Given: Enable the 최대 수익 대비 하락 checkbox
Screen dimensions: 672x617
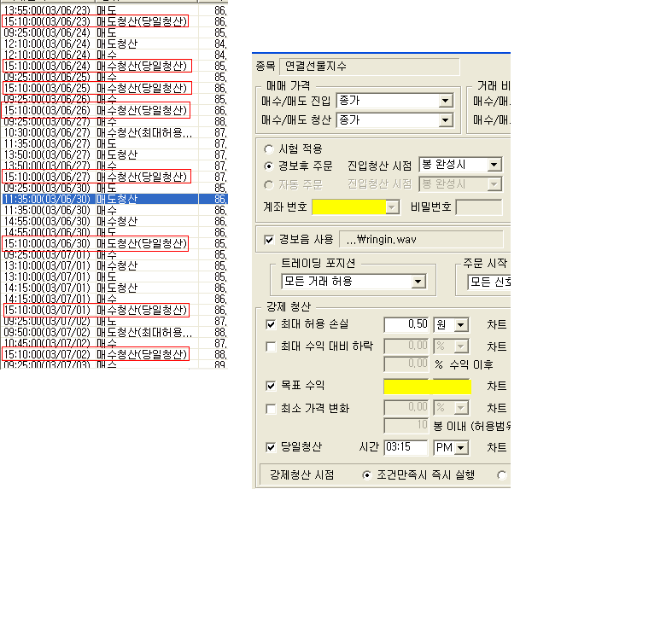Looking at the screenshot, I should click(x=272, y=346).
